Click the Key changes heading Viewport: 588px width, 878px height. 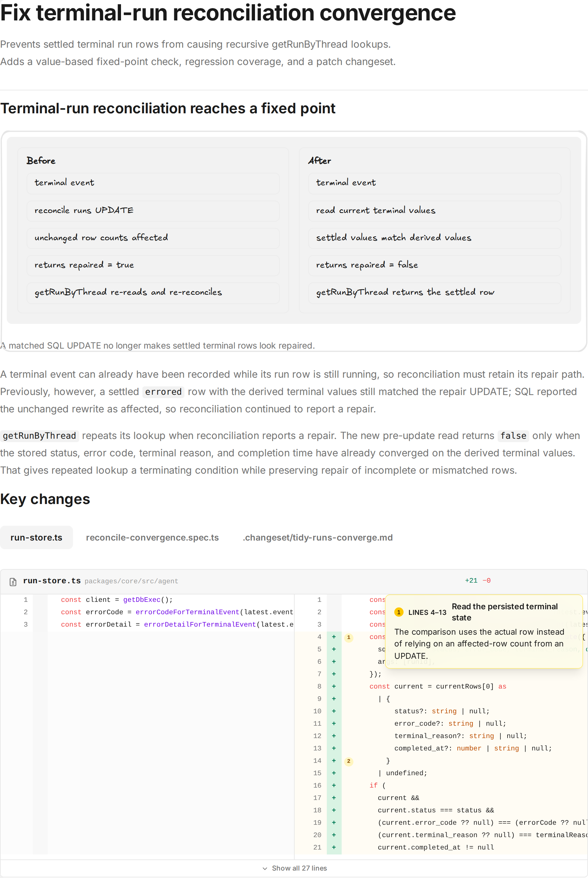click(45, 499)
